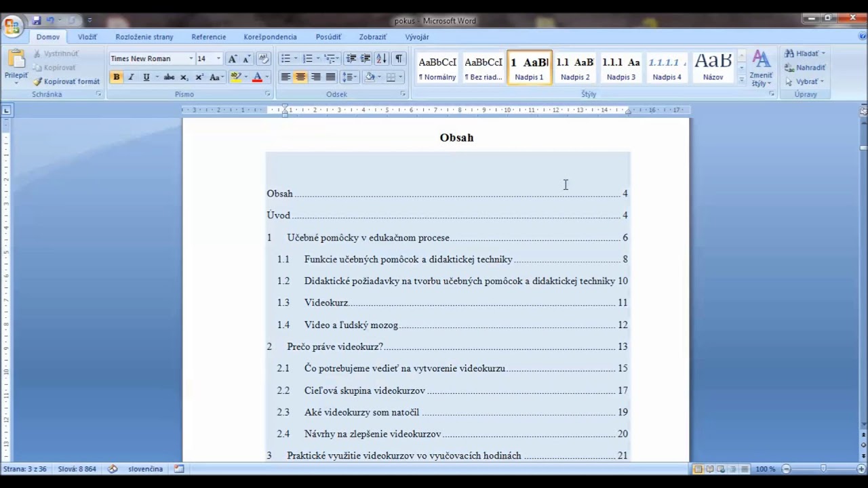Image resolution: width=868 pixels, height=488 pixels.
Task: Click Nahradiť replace button
Action: [x=805, y=68]
